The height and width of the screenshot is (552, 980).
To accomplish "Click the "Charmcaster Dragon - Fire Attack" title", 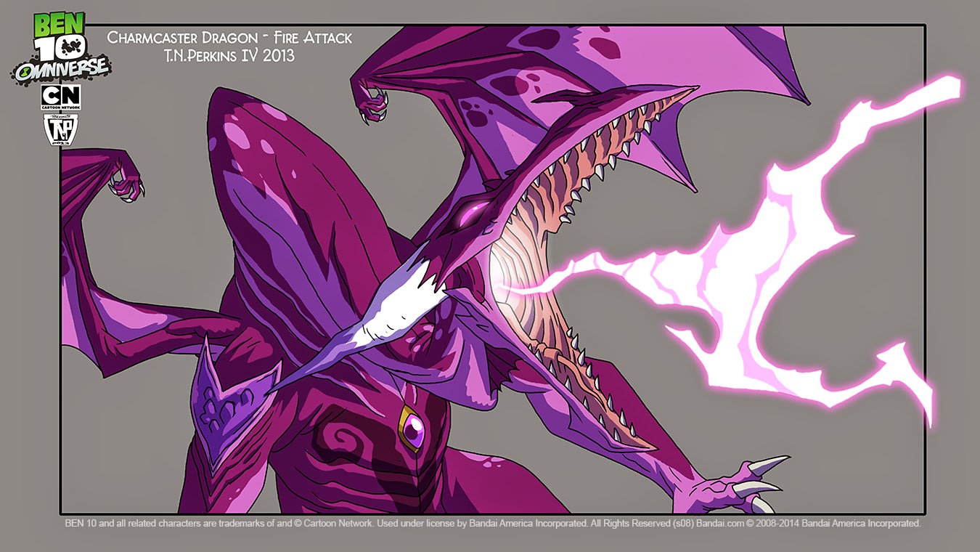I will pyautogui.click(x=229, y=38).
